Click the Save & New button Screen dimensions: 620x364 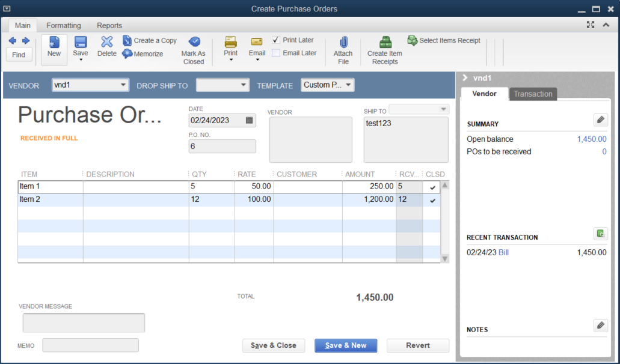pos(345,345)
